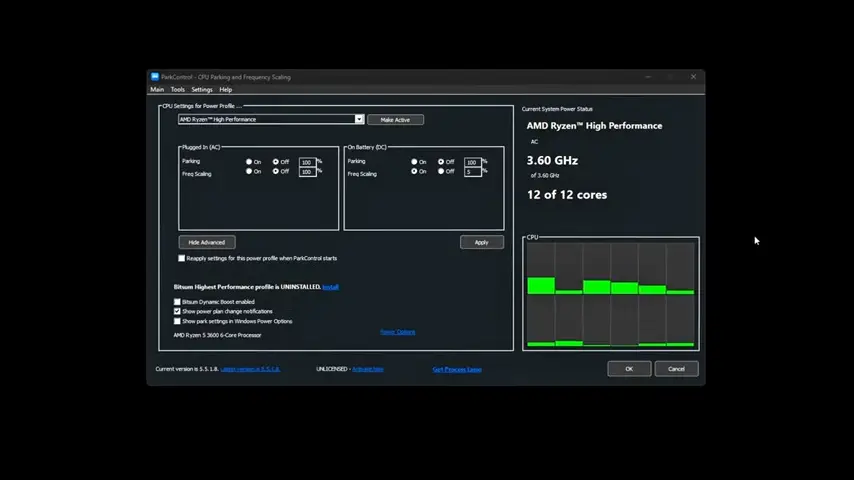The width and height of the screenshot is (854, 480).
Task: Enable reapply settings when ParkControl starts
Action: tap(181, 258)
